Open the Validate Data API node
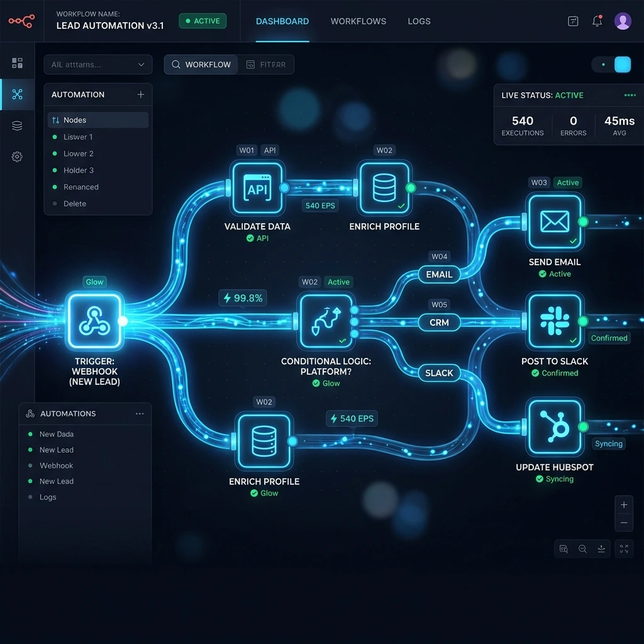 click(257, 188)
